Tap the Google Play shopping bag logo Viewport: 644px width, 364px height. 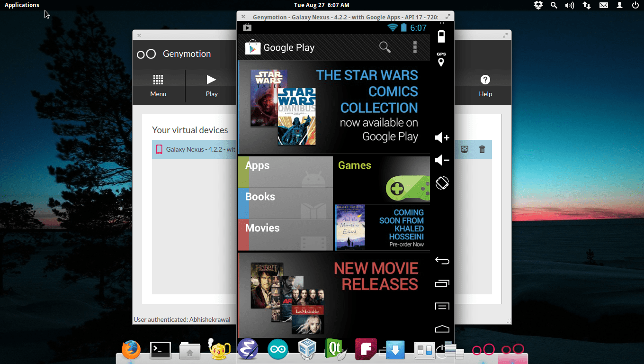[x=253, y=47]
